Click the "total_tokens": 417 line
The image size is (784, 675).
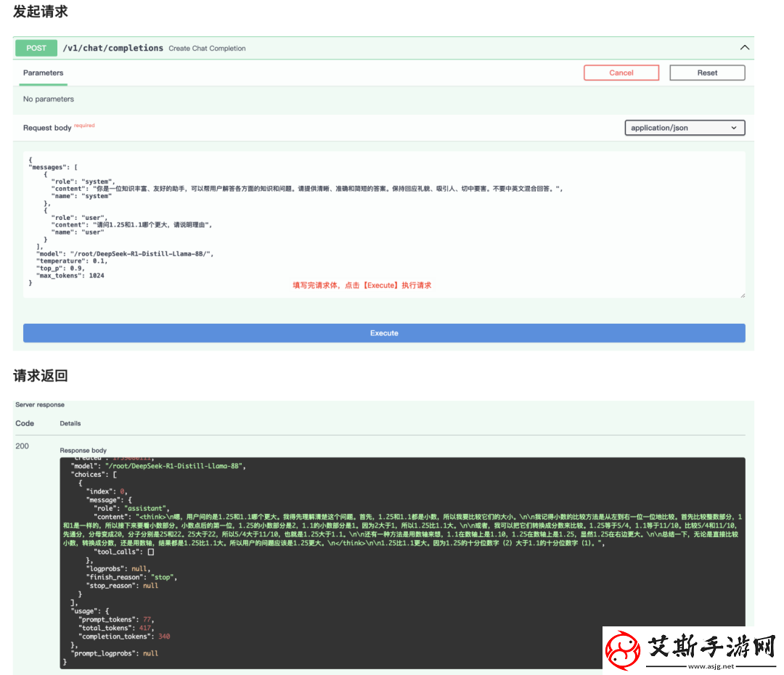[116, 628]
